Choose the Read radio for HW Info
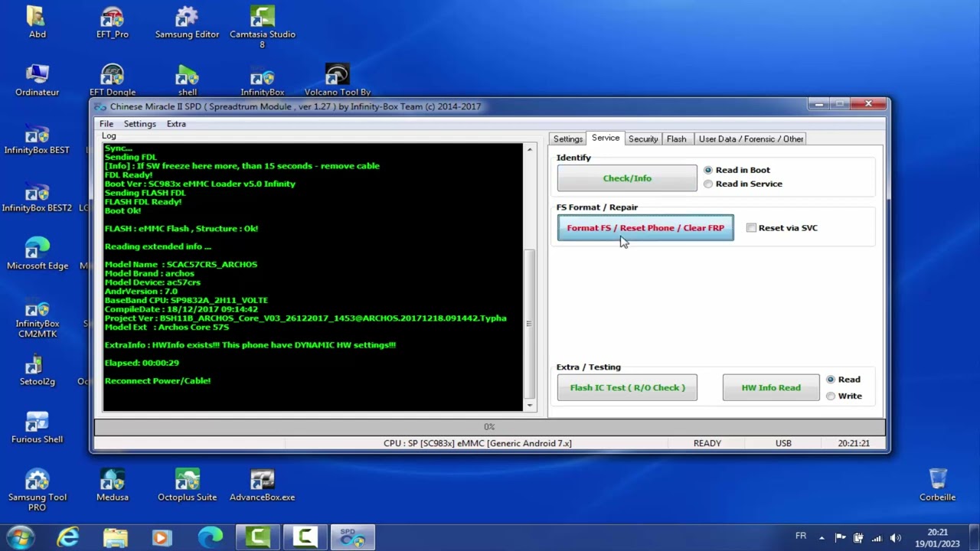This screenshot has height=551, width=980. pyautogui.click(x=843, y=380)
